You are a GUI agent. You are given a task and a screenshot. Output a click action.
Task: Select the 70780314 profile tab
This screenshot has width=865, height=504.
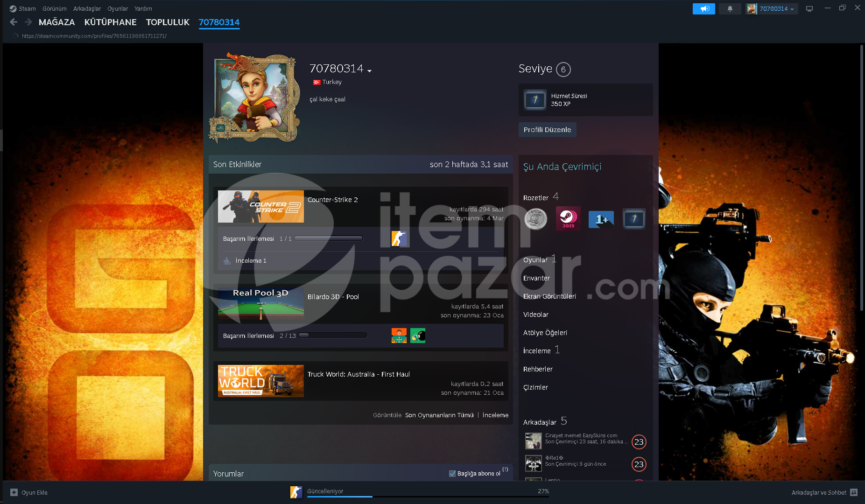[x=219, y=22]
